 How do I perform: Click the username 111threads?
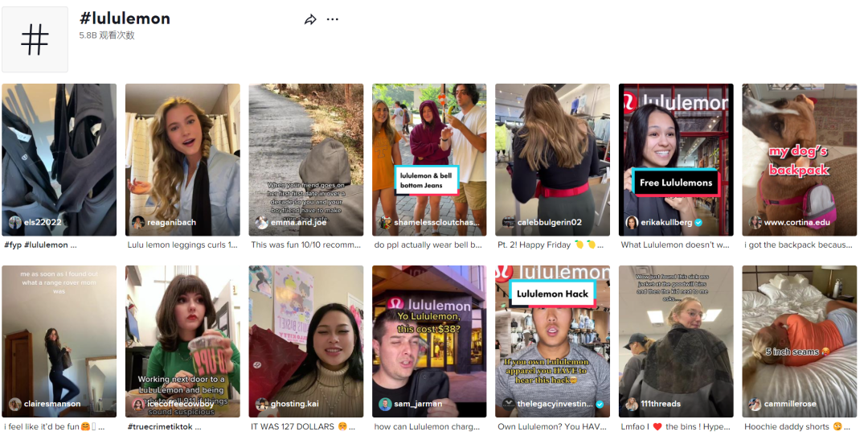point(661,405)
